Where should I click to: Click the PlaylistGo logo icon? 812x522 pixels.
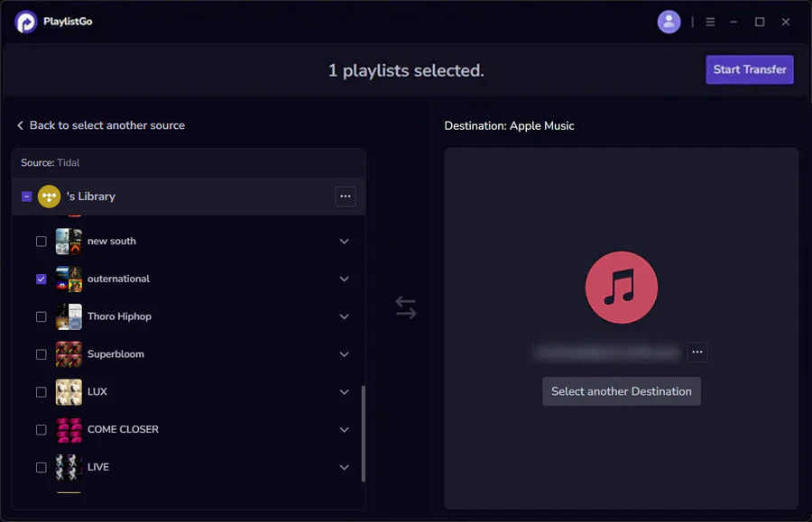pos(25,22)
